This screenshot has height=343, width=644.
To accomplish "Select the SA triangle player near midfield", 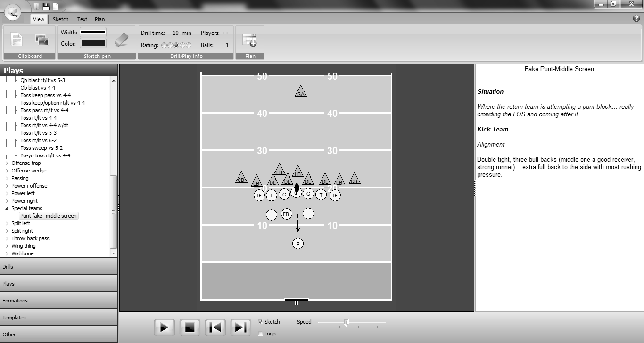I will [301, 91].
